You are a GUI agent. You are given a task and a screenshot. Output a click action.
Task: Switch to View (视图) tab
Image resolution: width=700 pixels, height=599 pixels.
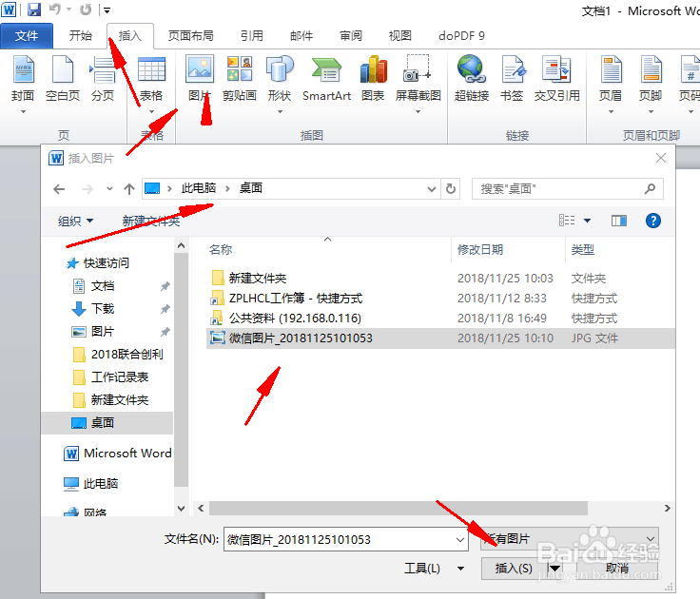[400, 36]
